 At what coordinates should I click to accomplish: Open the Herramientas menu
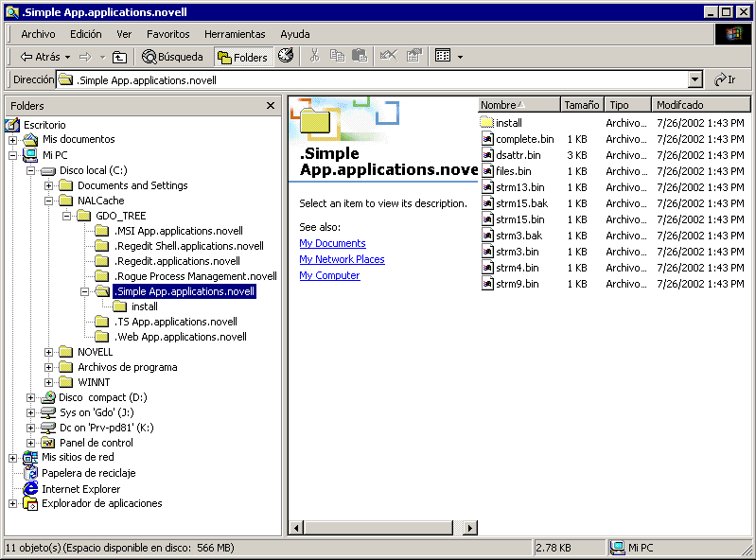[x=236, y=34]
